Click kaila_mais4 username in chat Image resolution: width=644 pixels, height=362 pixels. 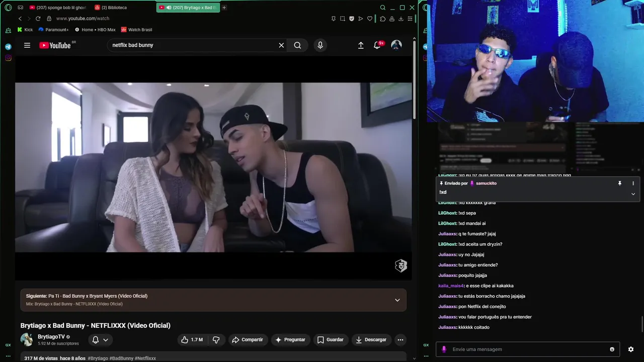click(451, 286)
